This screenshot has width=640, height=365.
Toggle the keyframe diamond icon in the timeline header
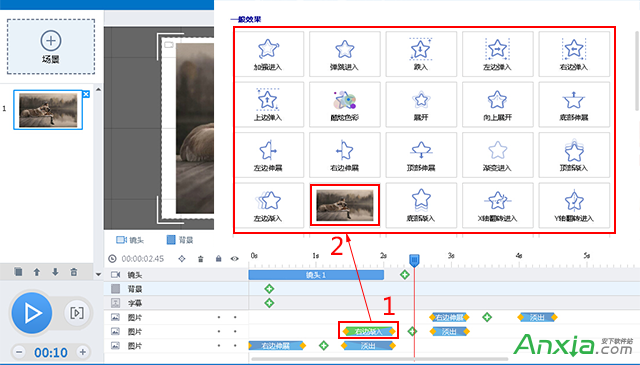coord(182,259)
